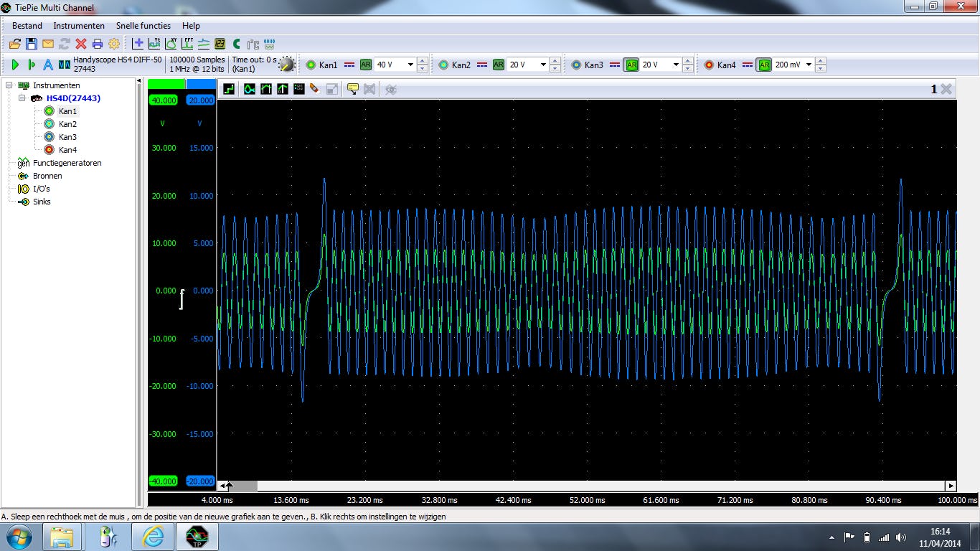
Task: Select Functiegeneratoren in the object tree
Action: pos(67,163)
